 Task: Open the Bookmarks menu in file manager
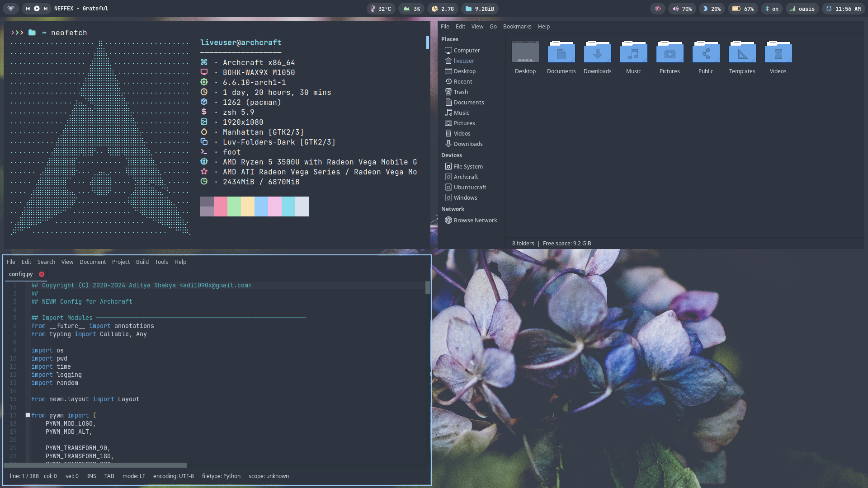(517, 27)
